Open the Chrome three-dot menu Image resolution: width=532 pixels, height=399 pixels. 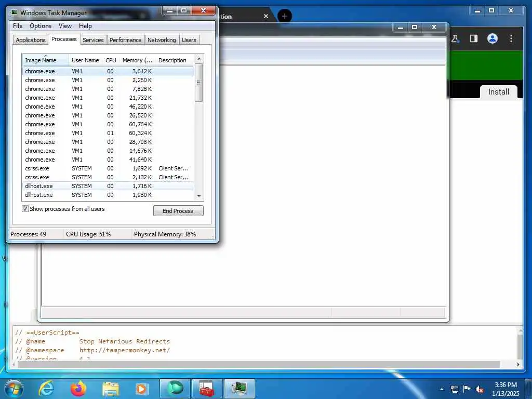pos(511,38)
